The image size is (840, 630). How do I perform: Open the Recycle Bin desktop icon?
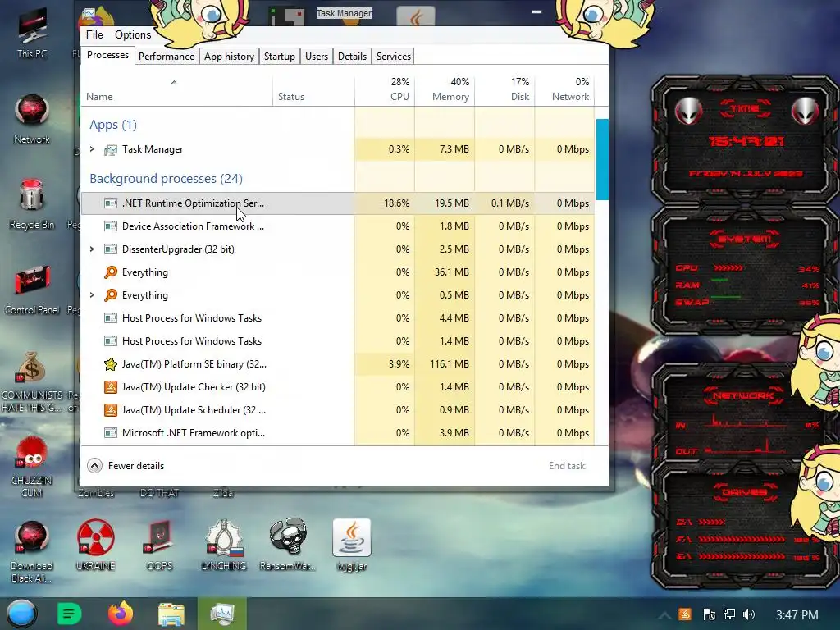32,205
